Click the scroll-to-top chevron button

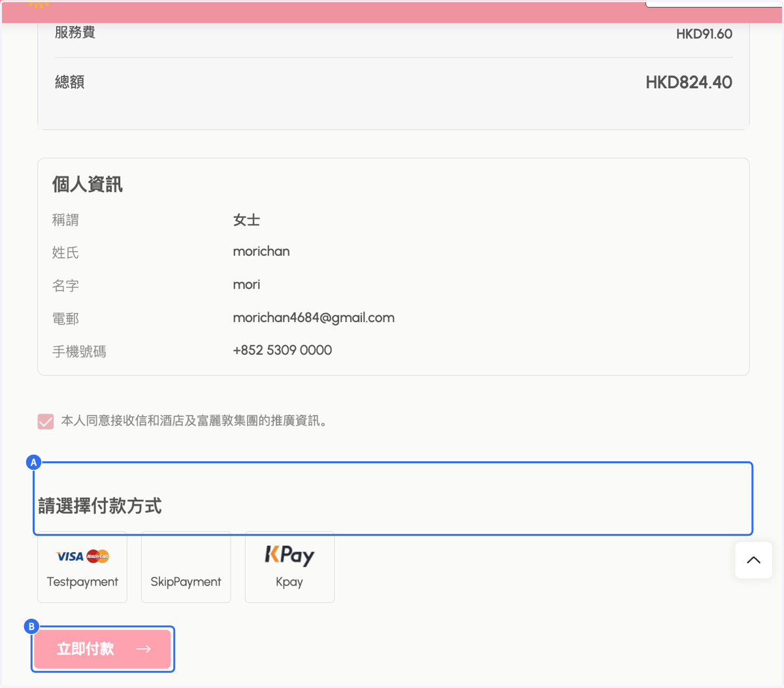pos(753,560)
